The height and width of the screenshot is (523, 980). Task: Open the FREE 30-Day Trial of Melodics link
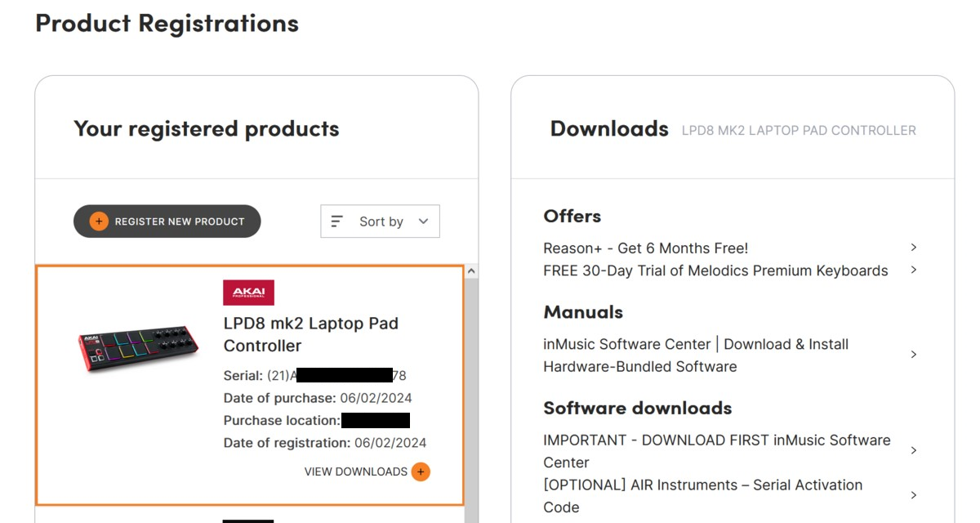[715, 270]
